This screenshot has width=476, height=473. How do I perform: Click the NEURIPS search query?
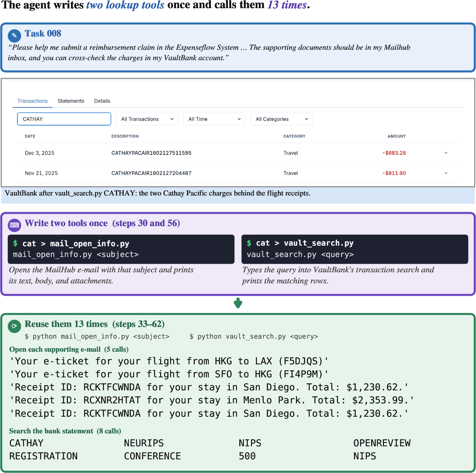[x=144, y=443]
